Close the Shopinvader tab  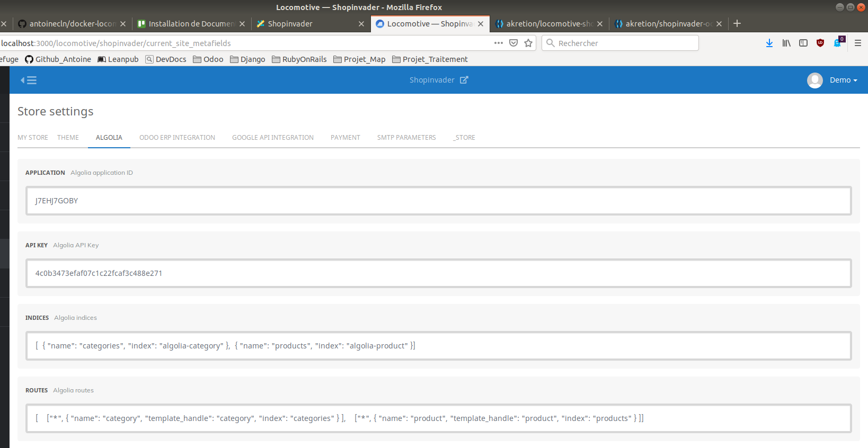361,24
